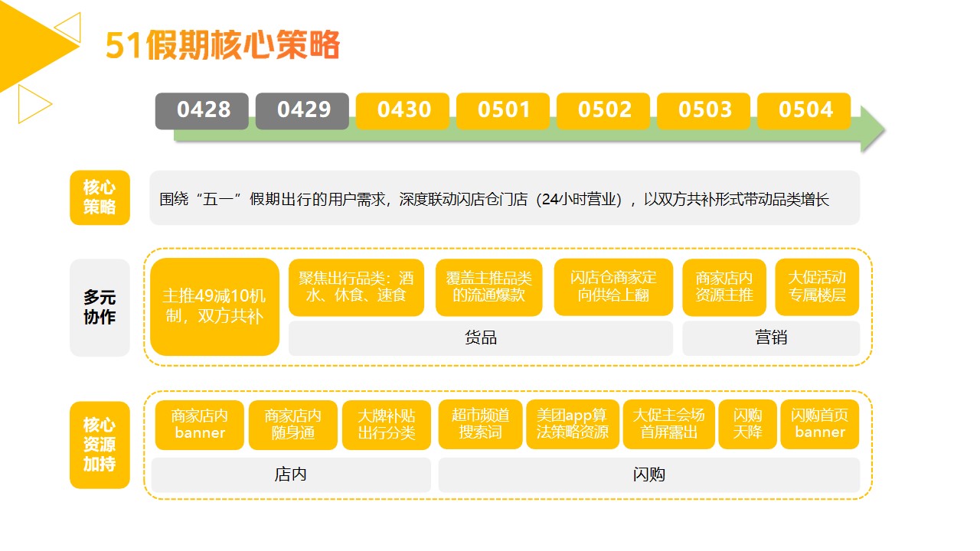The image size is (980, 551).
Task: Click the 覆盖主推品类的流通爆款 box
Action: pyautogui.click(x=488, y=287)
